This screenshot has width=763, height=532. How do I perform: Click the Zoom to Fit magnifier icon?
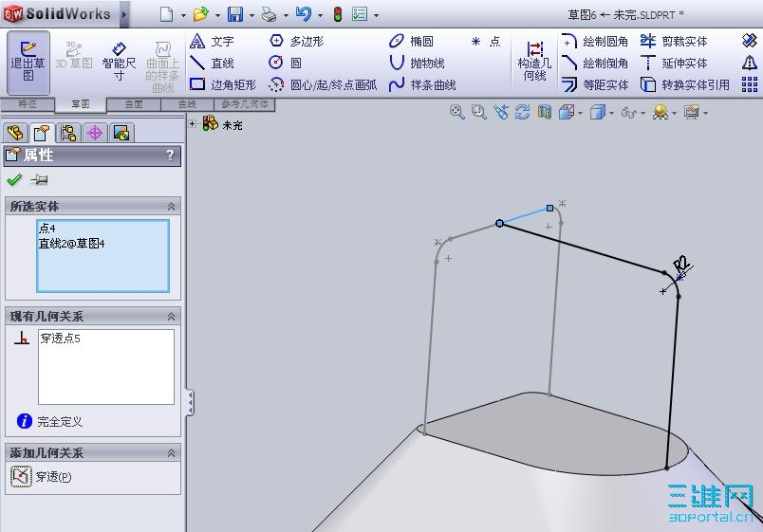(456, 112)
